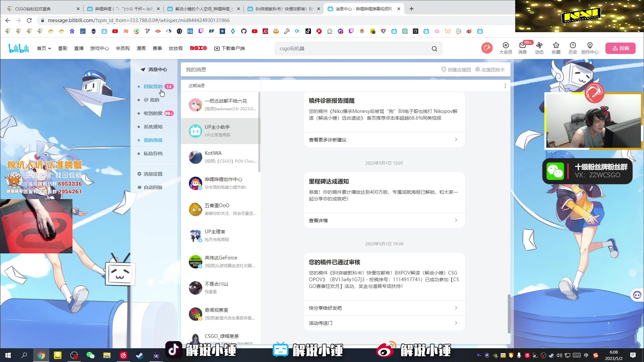Click the 大会员 membership icon
This screenshot has width=644, height=362.
[x=505, y=49]
